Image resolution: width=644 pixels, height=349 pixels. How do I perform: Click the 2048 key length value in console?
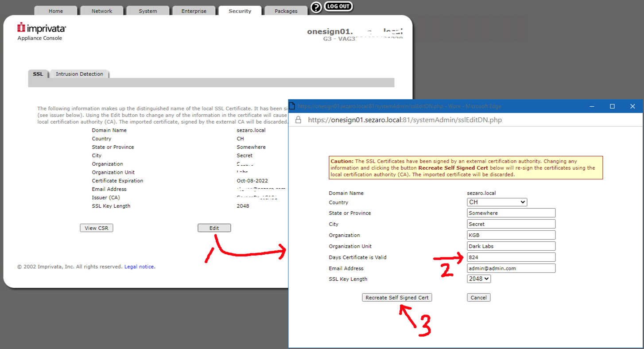[x=243, y=206]
